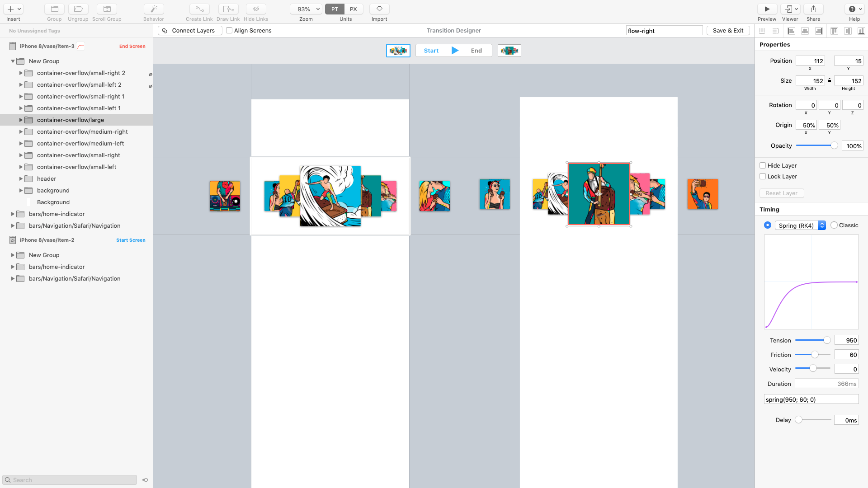Collapse the New Group under item-3
The image size is (868, 488).
[x=13, y=61]
